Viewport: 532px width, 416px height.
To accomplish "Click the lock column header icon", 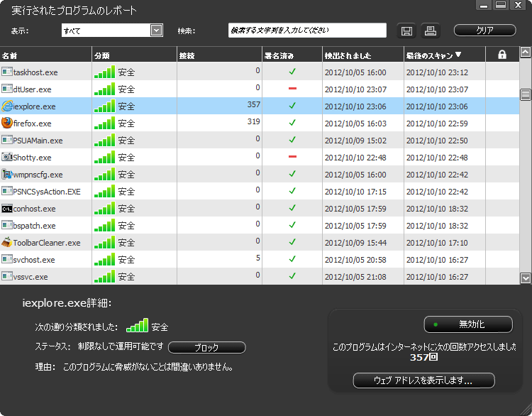I will pos(502,55).
